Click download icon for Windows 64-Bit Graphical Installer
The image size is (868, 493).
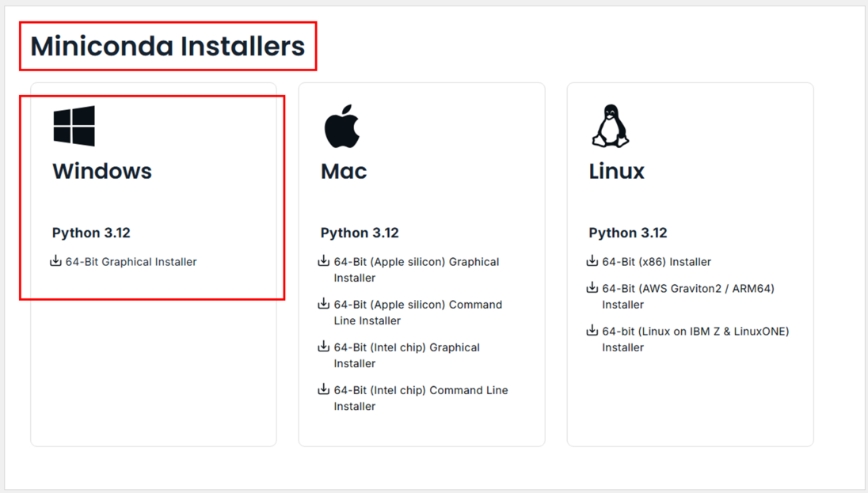55,260
